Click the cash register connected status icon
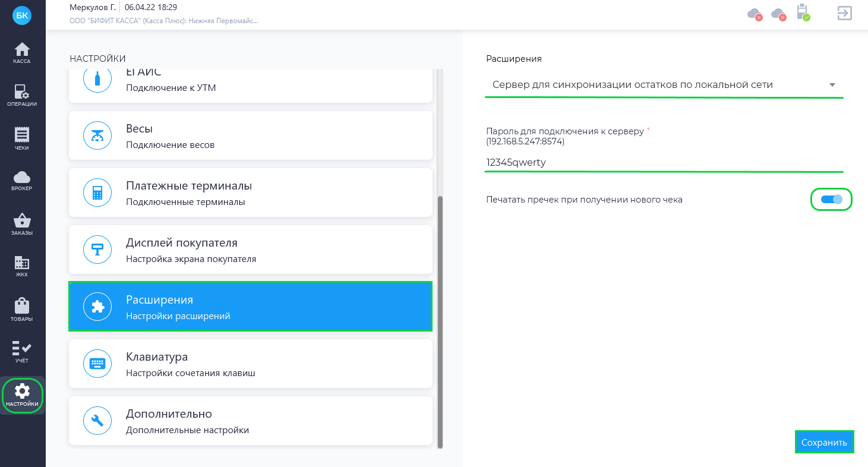This screenshot has height=467, width=868. pos(803,12)
